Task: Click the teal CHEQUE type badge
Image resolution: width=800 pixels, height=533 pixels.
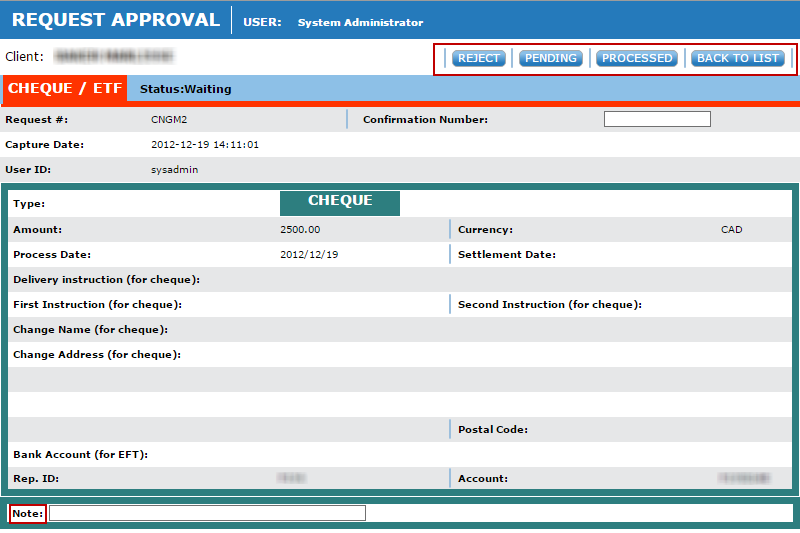Action: [x=340, y=202]
